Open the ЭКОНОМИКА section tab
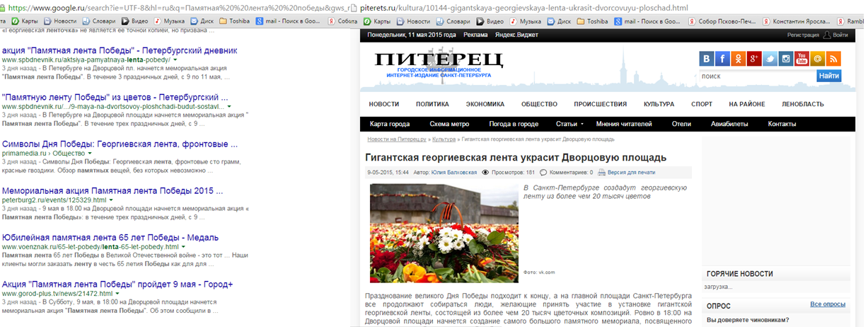The height and width of the screenshot is (327, 868). [x=485, y=104]
